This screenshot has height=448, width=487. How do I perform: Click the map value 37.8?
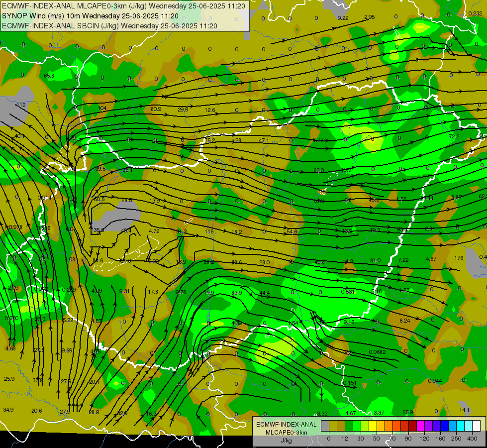click(x=38, y=380)
